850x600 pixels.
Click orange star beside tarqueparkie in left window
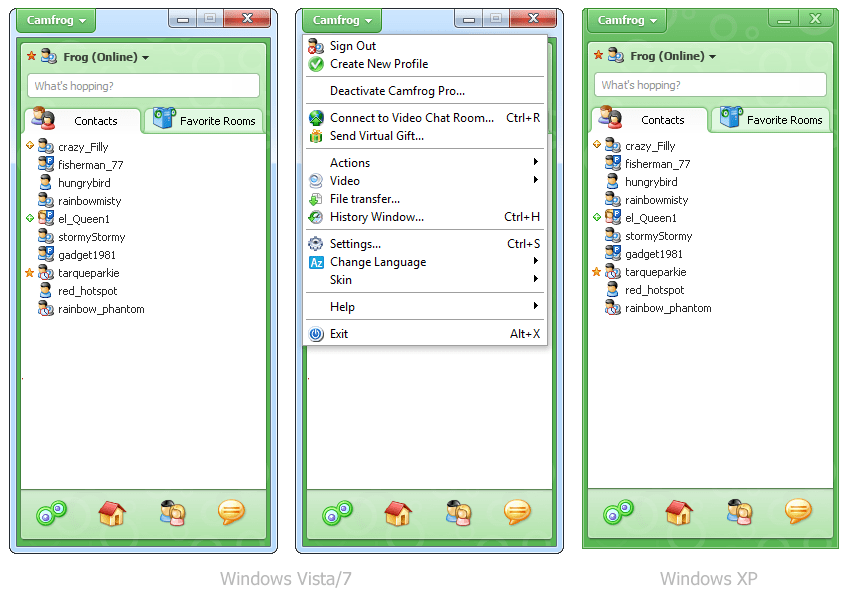point(30,273)
